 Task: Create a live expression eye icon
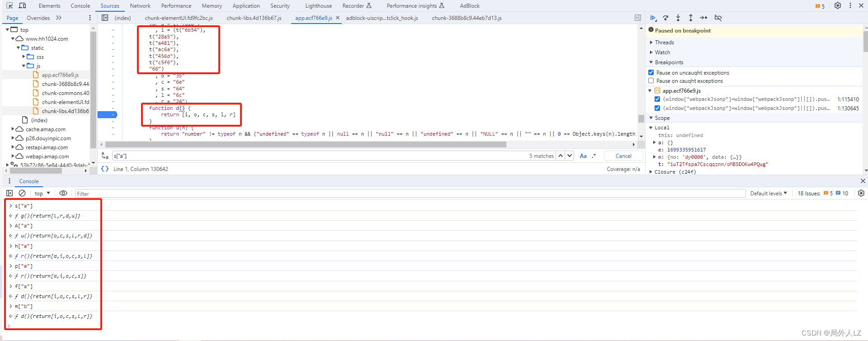coord(63,193)
